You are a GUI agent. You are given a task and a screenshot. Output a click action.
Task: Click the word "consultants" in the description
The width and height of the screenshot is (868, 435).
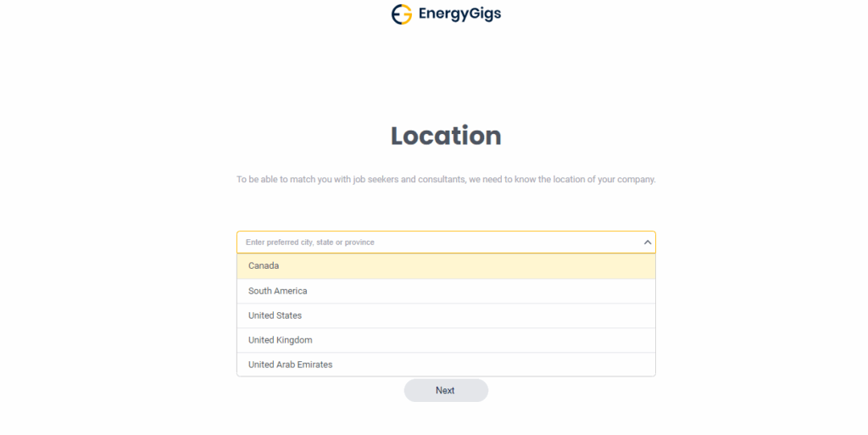pyautogui.click(x=439, y=180)
